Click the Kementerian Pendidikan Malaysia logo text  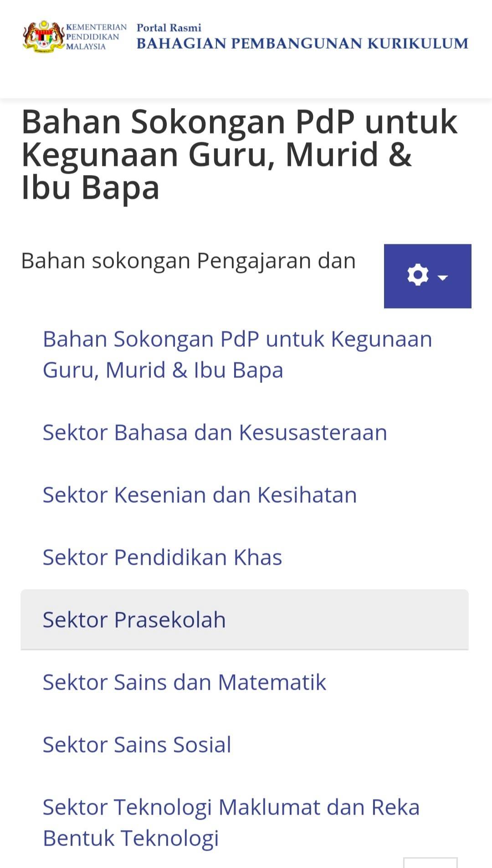click(x=96, y=36)
